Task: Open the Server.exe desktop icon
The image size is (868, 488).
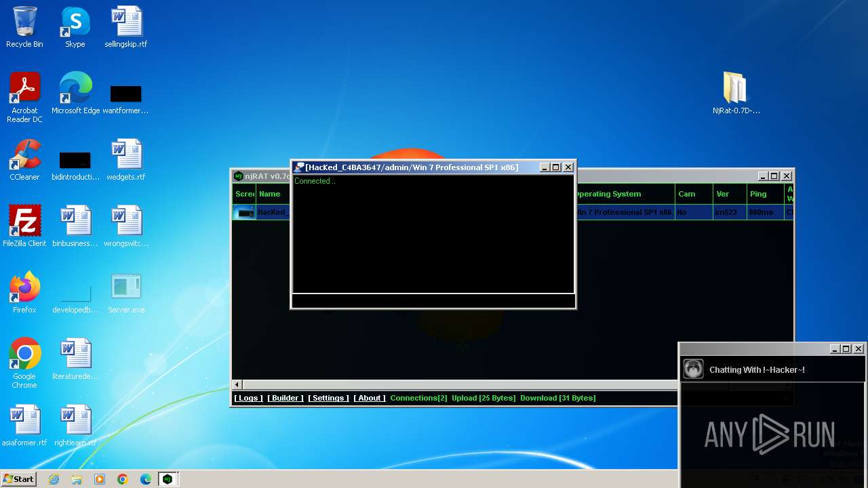Action: pyautogui.click(x=125, y=293)
